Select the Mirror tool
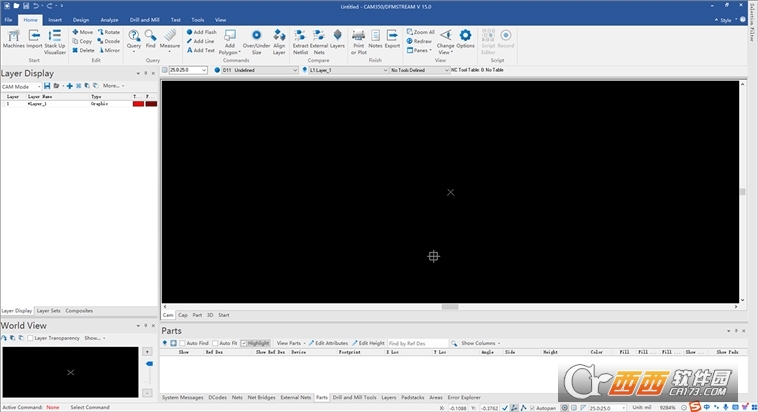Viewport: 758px width, 412px height. click(109, 50)
